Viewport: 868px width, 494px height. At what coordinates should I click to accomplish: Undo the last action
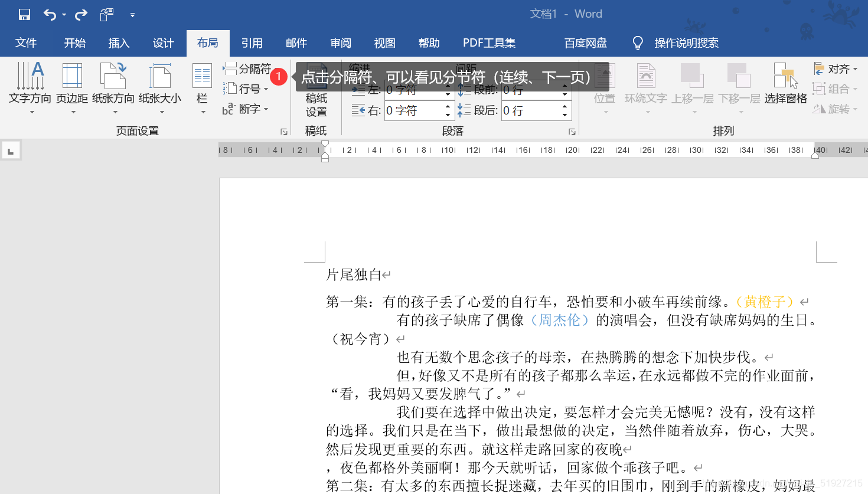pyautogui.click(x=50, y=14)
